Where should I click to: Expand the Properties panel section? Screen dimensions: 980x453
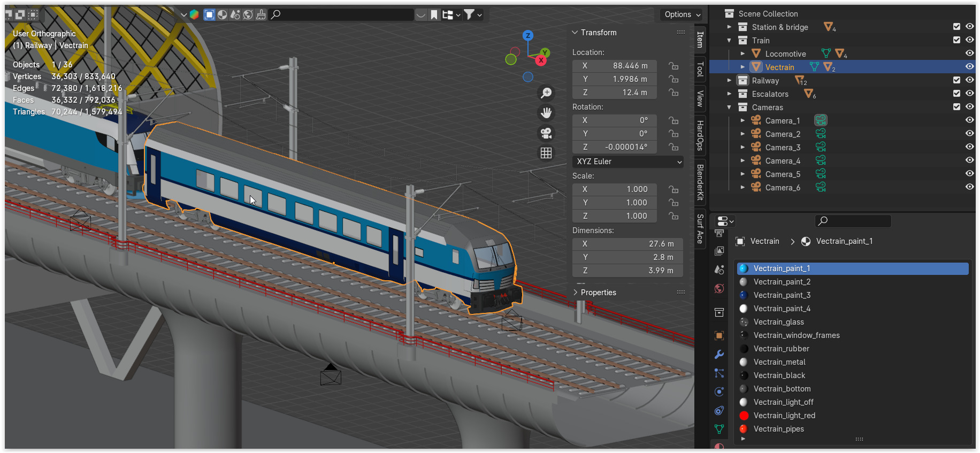575,293
